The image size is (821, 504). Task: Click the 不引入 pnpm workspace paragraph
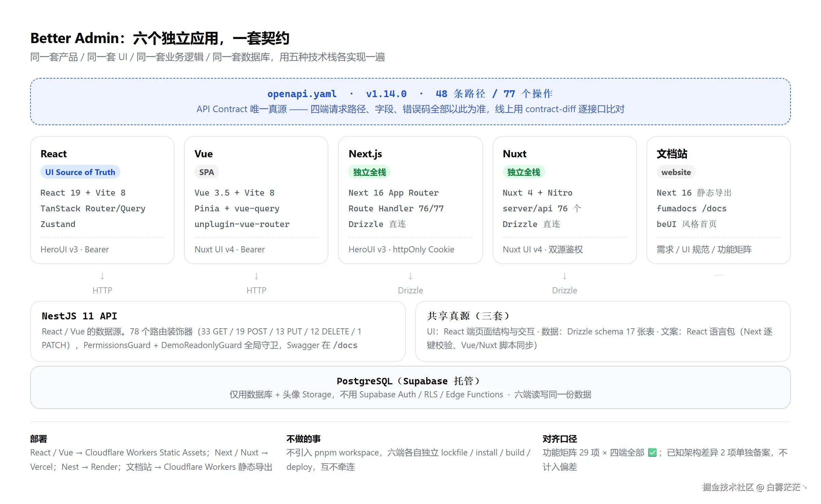coord(408,460)
